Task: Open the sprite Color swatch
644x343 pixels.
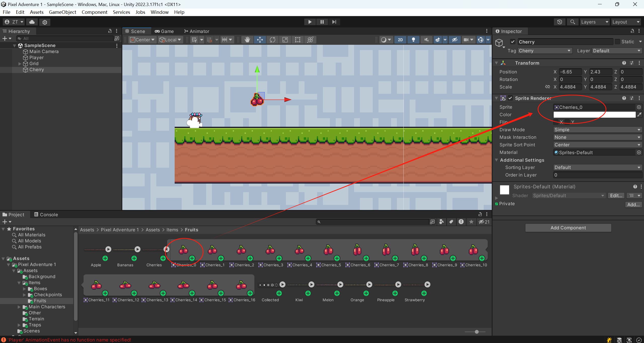Action: [x=594, y=114]
